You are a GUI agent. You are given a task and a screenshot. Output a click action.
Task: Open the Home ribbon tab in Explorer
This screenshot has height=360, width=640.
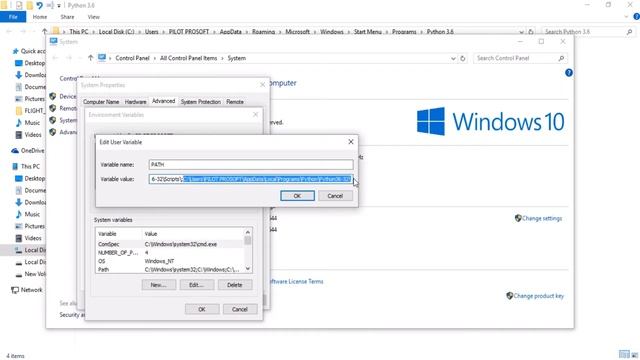pos(40,17)
